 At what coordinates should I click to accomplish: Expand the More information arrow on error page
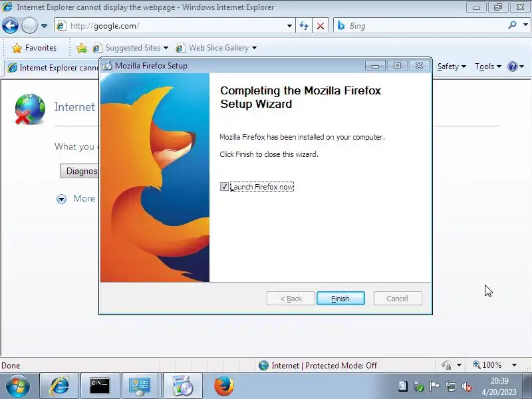point(61,199)
